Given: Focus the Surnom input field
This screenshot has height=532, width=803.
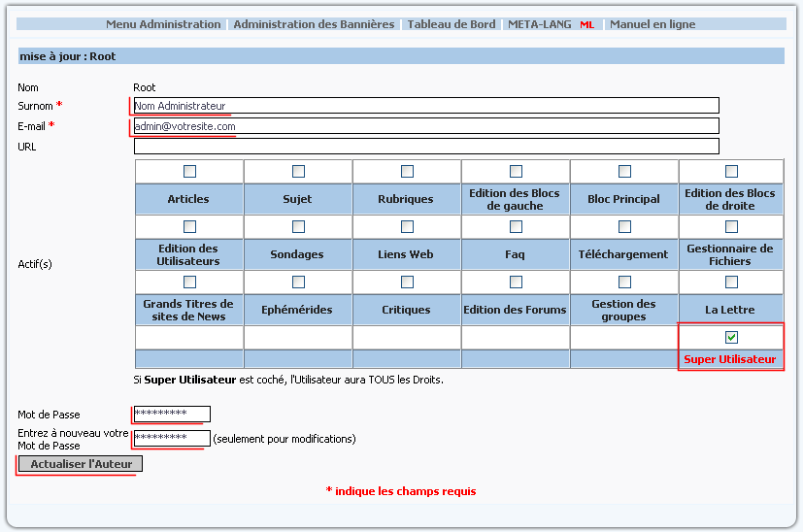Looking at the screenshot, I should (426, 106).
